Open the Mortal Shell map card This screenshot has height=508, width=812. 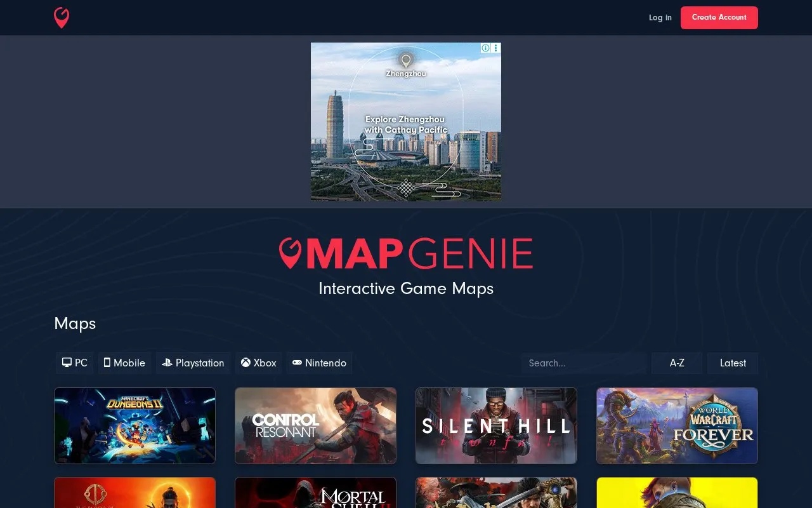[315, 493]
